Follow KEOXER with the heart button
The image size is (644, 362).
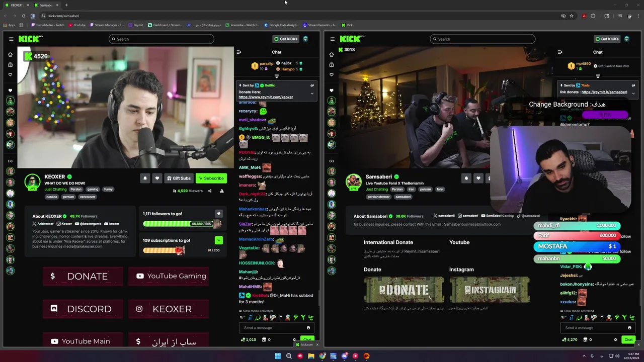157,178
